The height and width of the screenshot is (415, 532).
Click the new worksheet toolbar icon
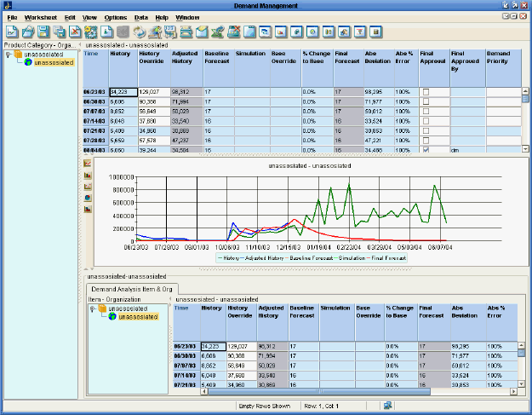tap(12, 32)
